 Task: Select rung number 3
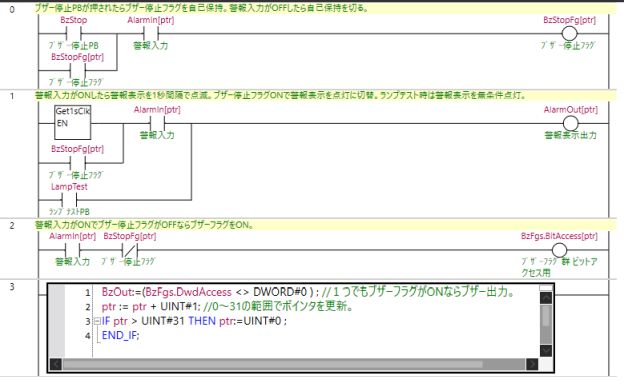pos(12,287)
